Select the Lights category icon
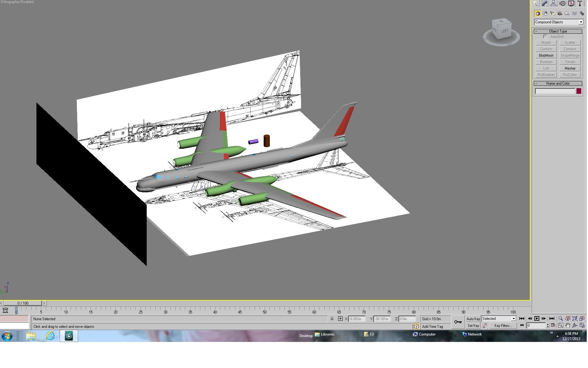 click(552, 13)
